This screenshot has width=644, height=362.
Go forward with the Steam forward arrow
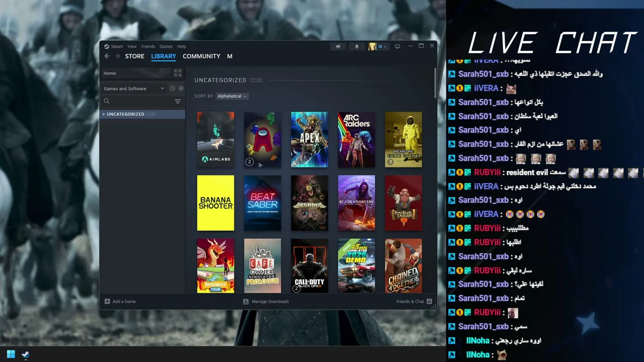pos(118,56)
